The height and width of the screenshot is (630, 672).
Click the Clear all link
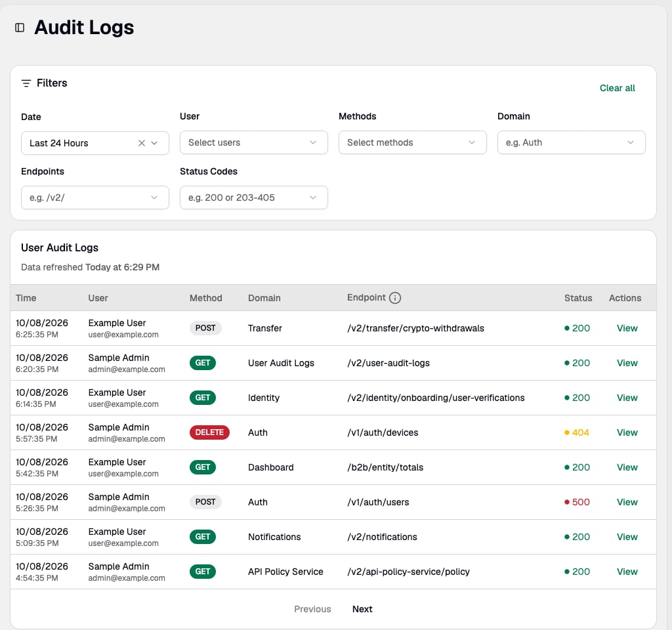tap(617, 89)
